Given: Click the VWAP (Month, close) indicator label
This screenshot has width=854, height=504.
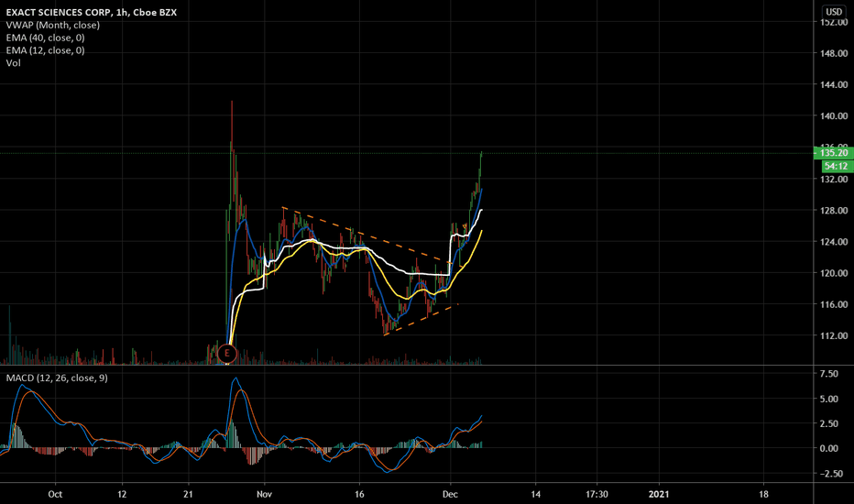Looking at the screenshot, I should (x=53, y=25).
